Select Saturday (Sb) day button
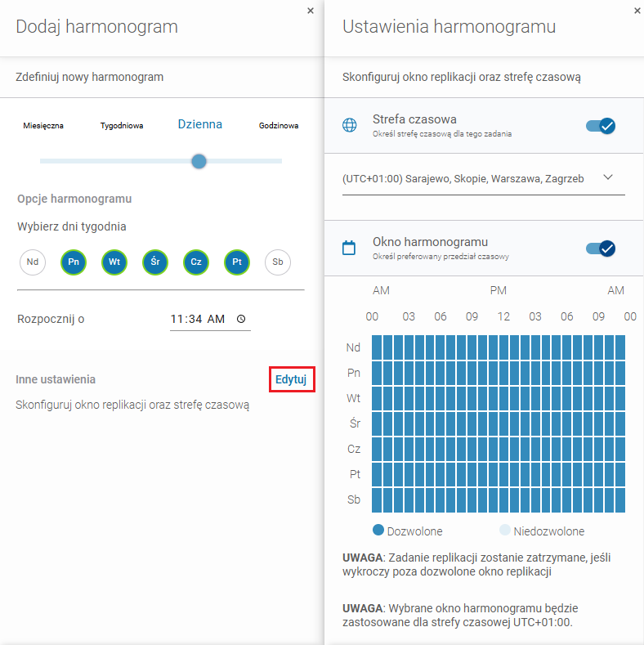Viewport: 644px width, 645px height. point(278,262)
